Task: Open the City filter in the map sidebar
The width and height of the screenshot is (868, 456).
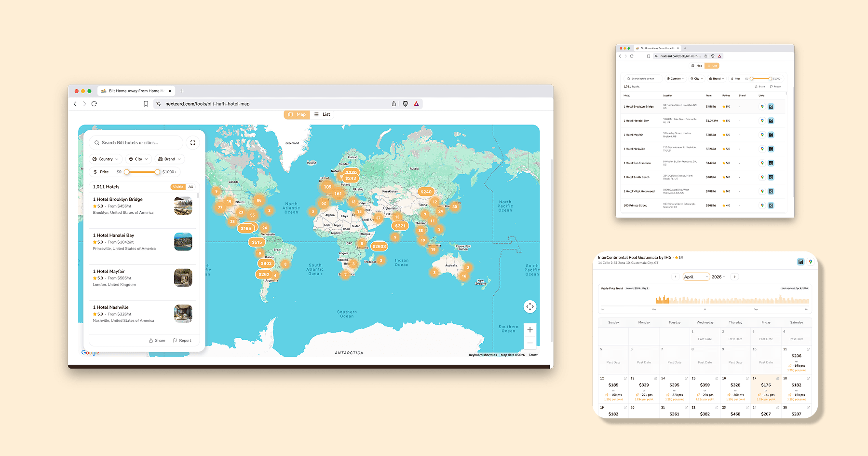Action: point(138,159)
